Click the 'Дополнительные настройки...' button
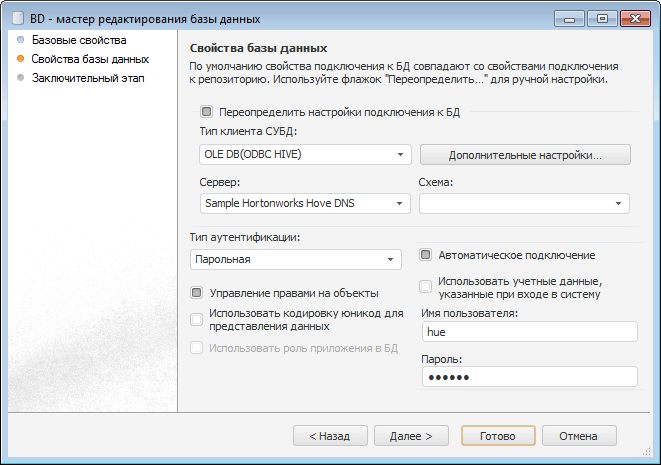Screen dimensions: 661x465 click(x=525, y=155)
